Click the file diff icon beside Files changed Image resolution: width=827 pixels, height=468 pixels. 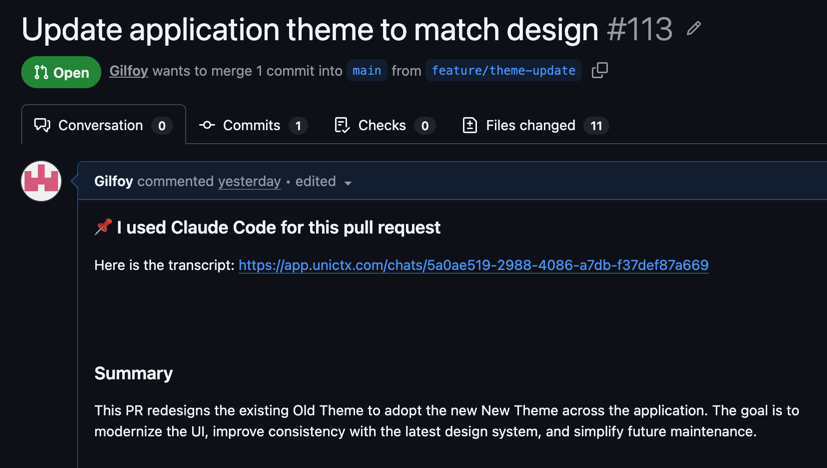469,125
